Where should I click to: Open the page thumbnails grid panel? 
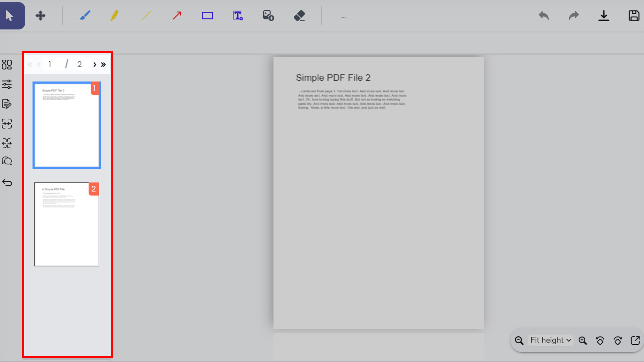click(x=7, y=65)
